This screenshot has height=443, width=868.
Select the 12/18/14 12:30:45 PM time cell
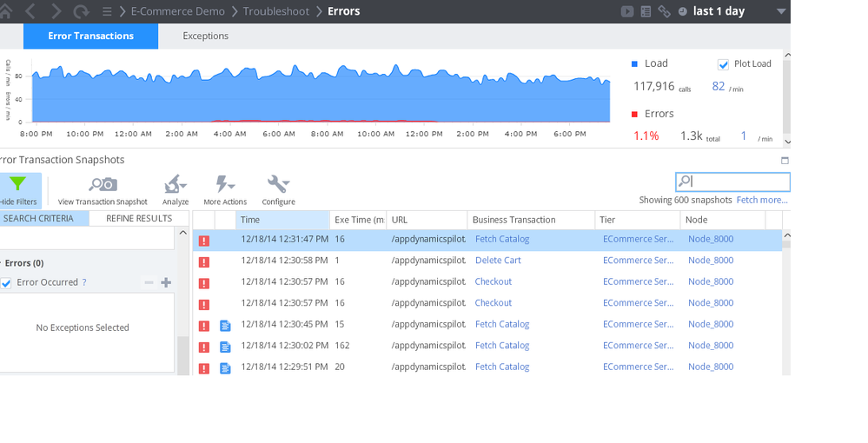tap(284, 324)
